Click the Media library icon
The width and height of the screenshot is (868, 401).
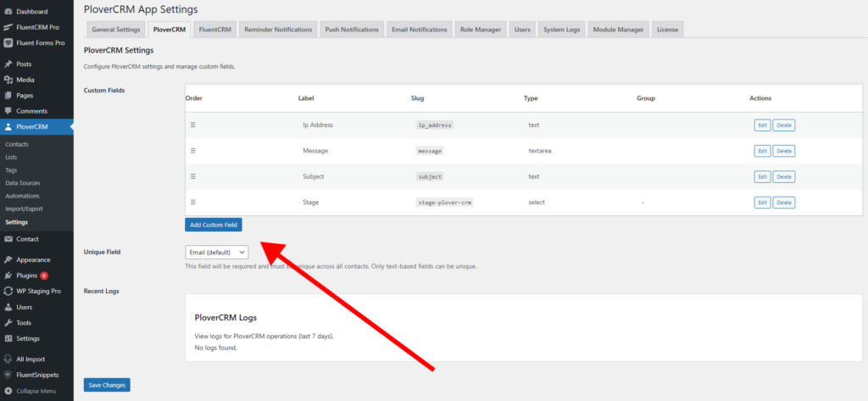[8, 80]
